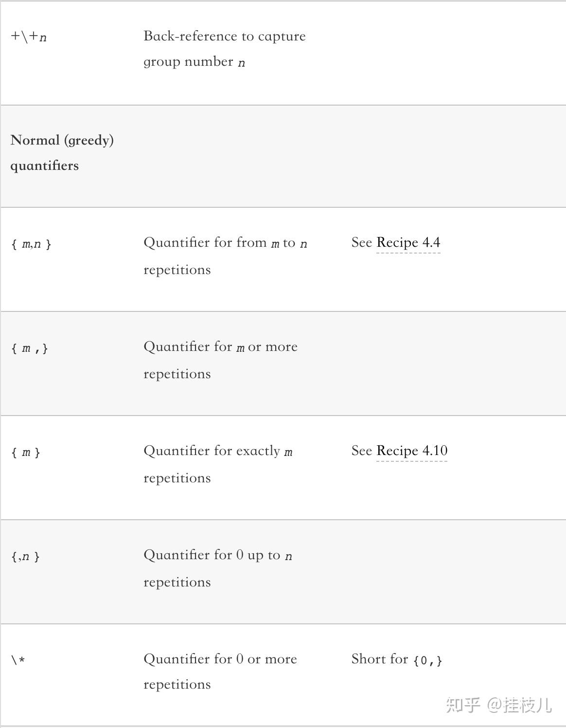This screenshot has width=566, height=728.
Task: Select the Normal (greedy) quantifiers heading
Action: tap(62, 153)
